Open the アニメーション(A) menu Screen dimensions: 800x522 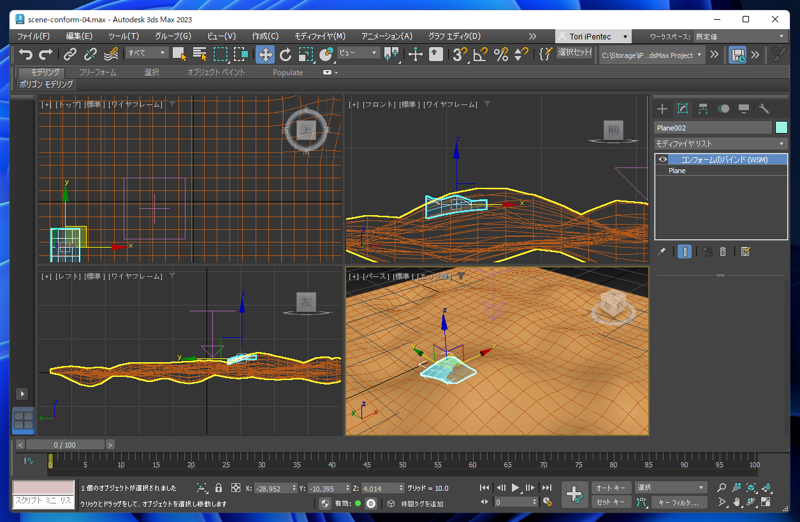click(387, 36)
